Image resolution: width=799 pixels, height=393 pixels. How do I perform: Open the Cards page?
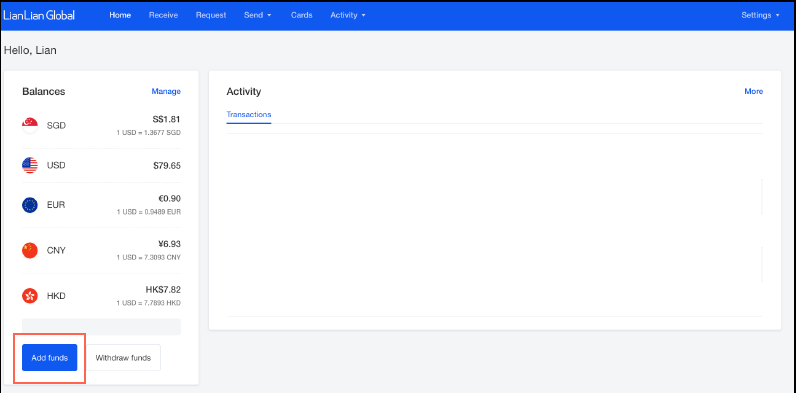302,15
